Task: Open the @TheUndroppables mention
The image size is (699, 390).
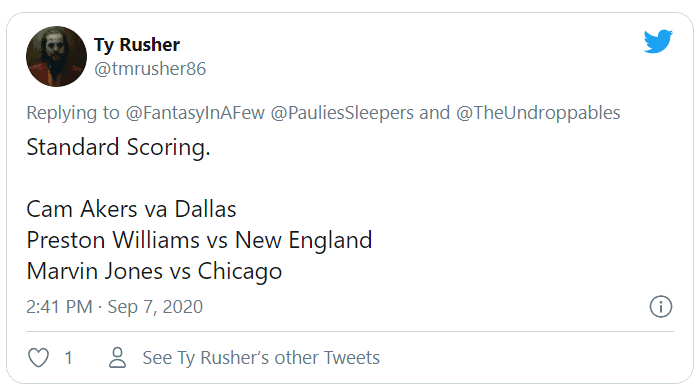Action: click(x=538, y=113)
